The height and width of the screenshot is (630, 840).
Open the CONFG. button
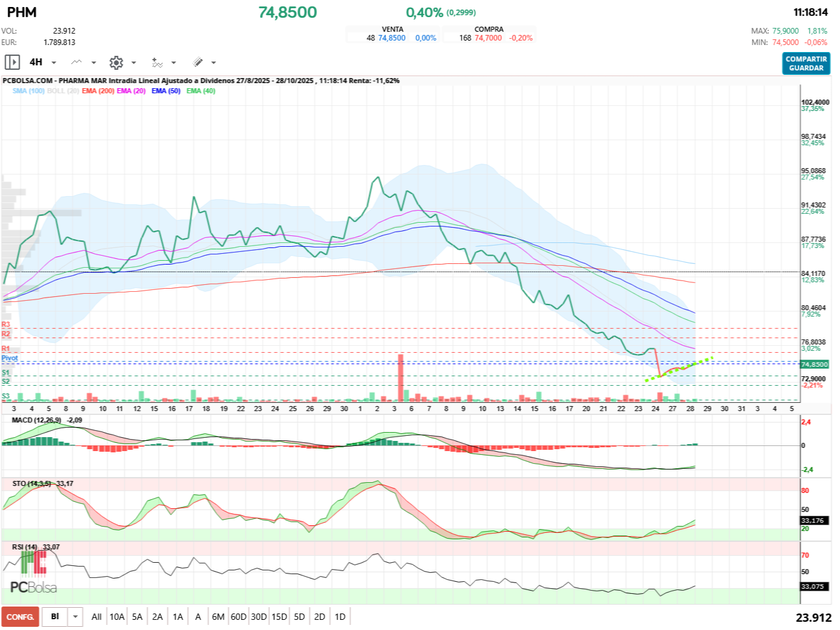pyautogui.click(x=20, y=617)
